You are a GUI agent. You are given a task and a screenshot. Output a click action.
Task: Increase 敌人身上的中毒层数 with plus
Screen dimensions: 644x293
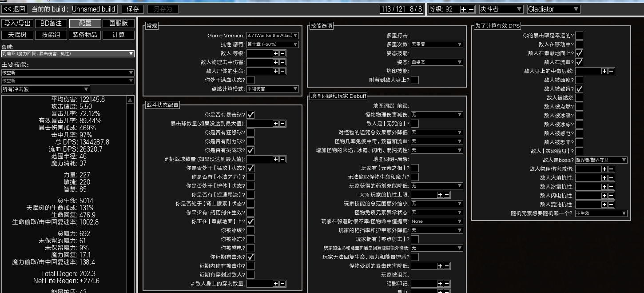click(604, 71)
